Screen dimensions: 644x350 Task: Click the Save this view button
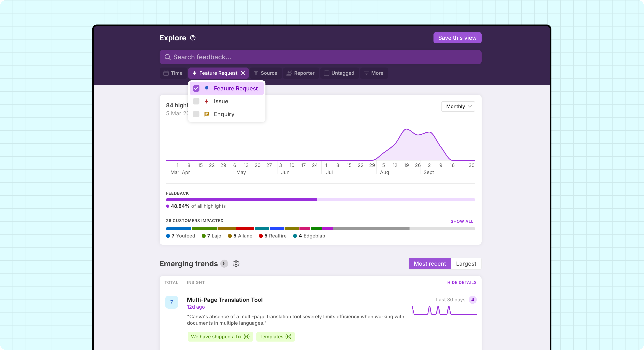pos(457,38)
